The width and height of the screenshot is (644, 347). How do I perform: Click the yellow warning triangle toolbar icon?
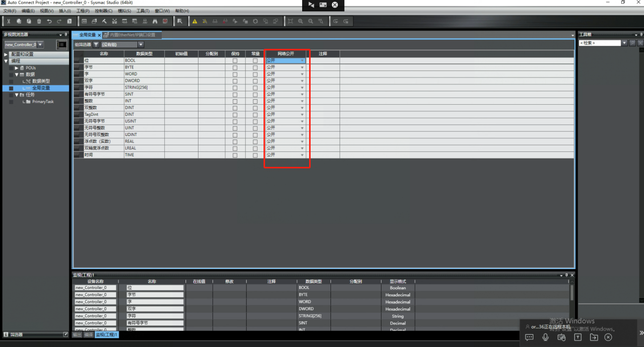(194, 21)
